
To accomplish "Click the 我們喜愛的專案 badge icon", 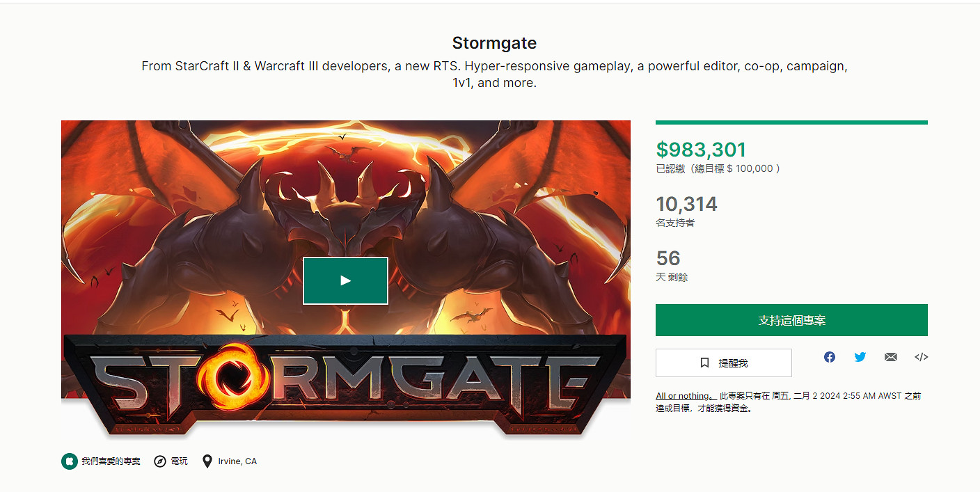I will (x=69, y=461).
